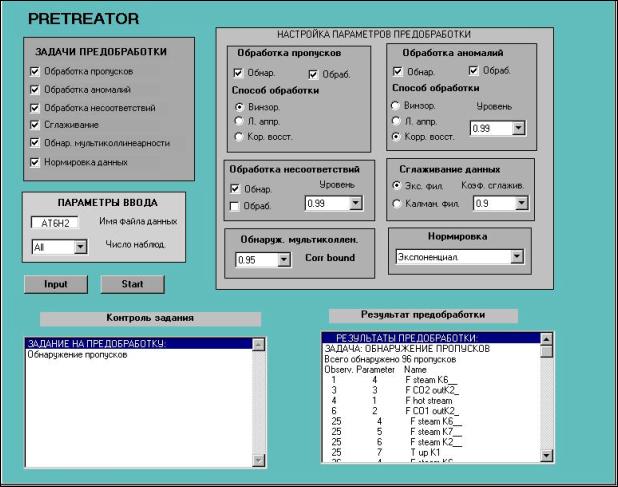Image resolution: width=618 pixels, height=487 pixels.
Task: Select 'Обнаружение пропусков' row in task list
Action: 139,355
